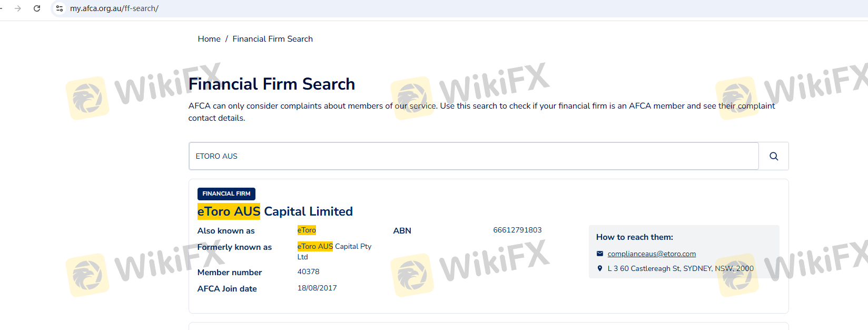Click the ABN number 66612791803
Image resolution: width=868 pixels, height=330 pixels.
517,230
